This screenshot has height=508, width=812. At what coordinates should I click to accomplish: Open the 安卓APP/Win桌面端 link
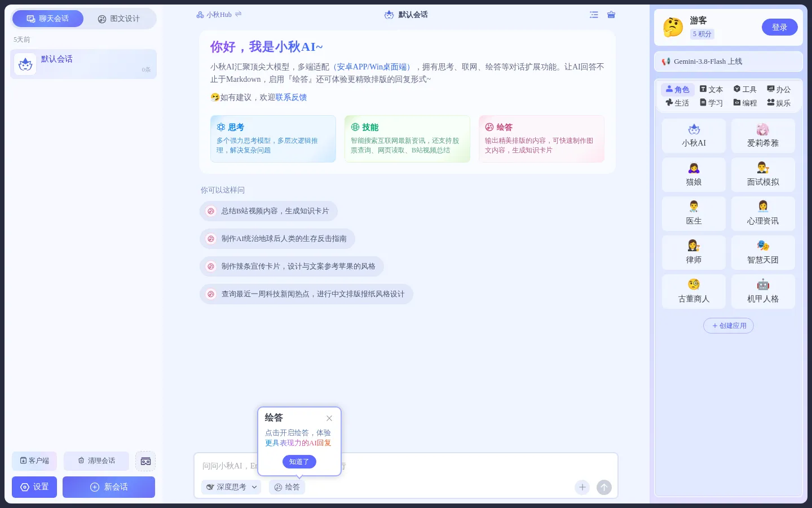click(x=372, y=67)
